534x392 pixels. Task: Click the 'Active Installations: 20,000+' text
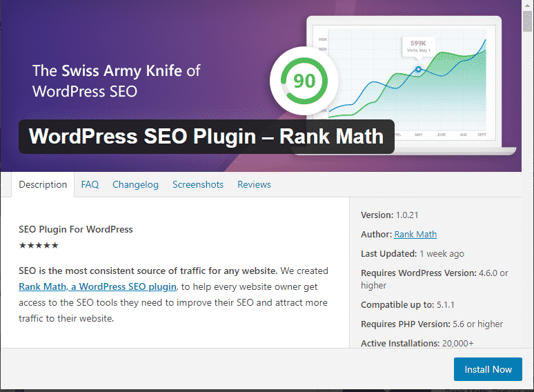(417, 343)
